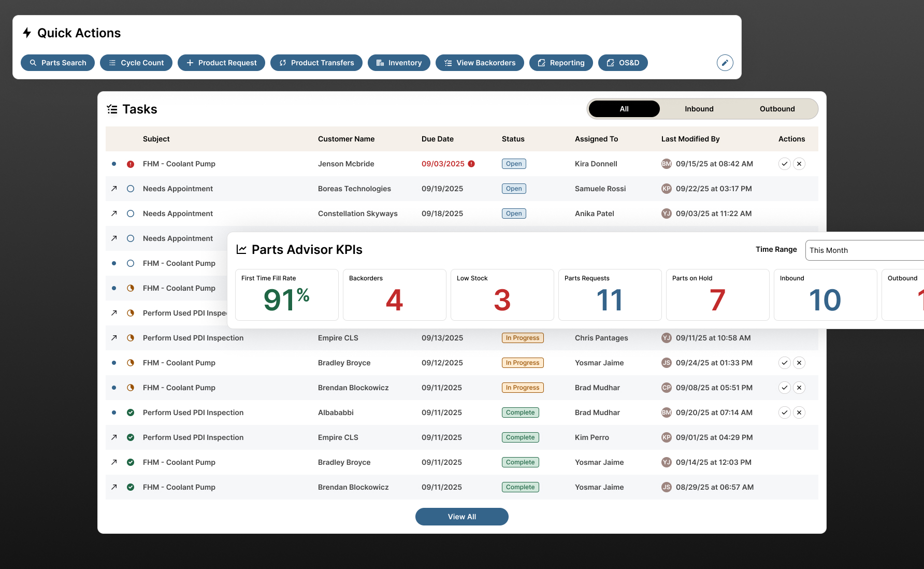Click Open status badge on Jenson Mcbride row
This screenshot has width=924, height=569.
tap(514, 164)
